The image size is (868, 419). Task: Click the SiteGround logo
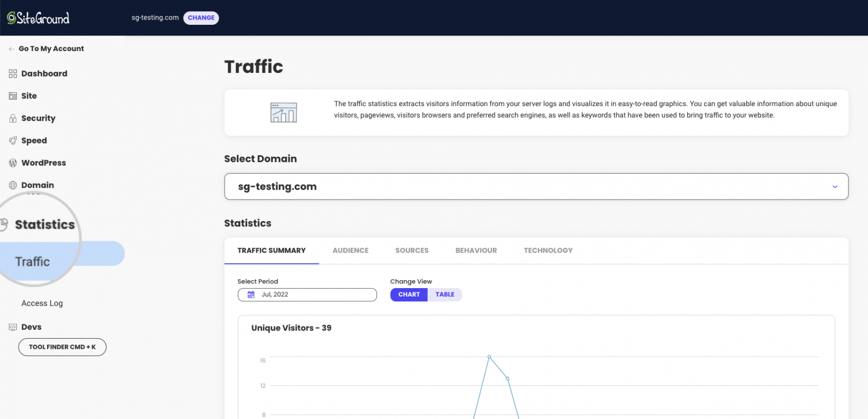pyautogui.click(x=38, y=18)
